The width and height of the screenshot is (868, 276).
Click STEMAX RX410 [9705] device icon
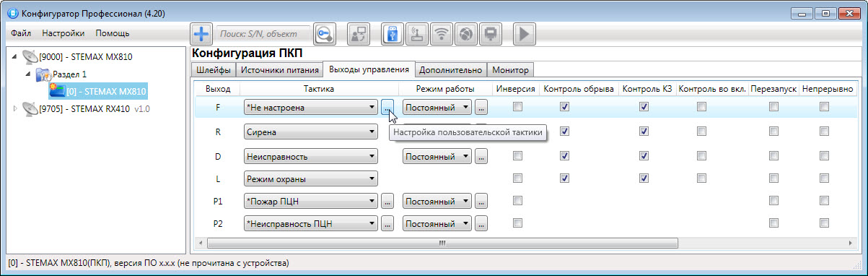[30, 109]
